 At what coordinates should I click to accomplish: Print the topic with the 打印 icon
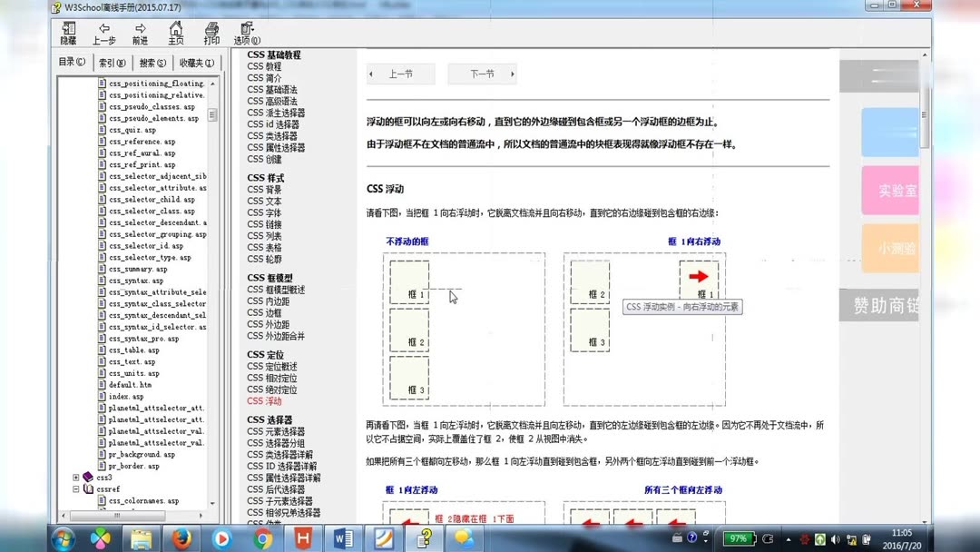click(x=211, y=34)
